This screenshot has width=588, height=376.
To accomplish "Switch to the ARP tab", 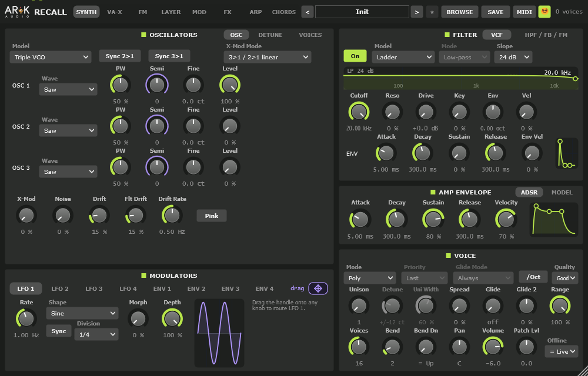I will click(x=255, y=12).
